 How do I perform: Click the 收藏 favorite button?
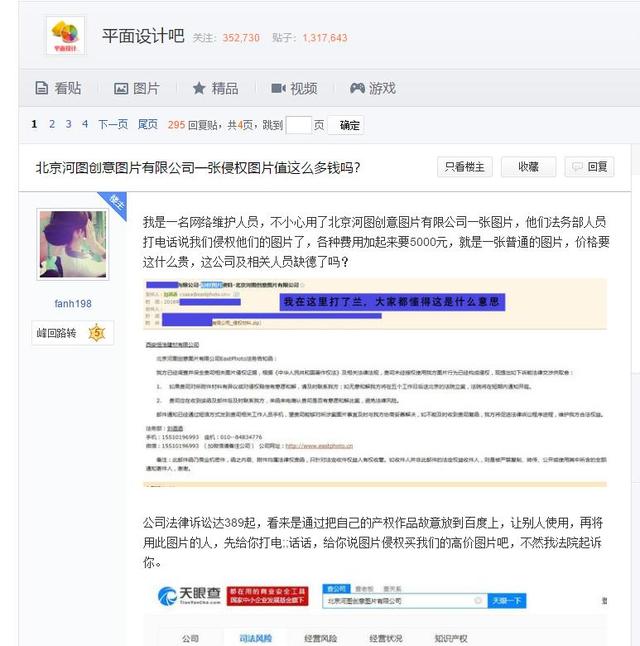pyautogui.click(x=528, y=167)
